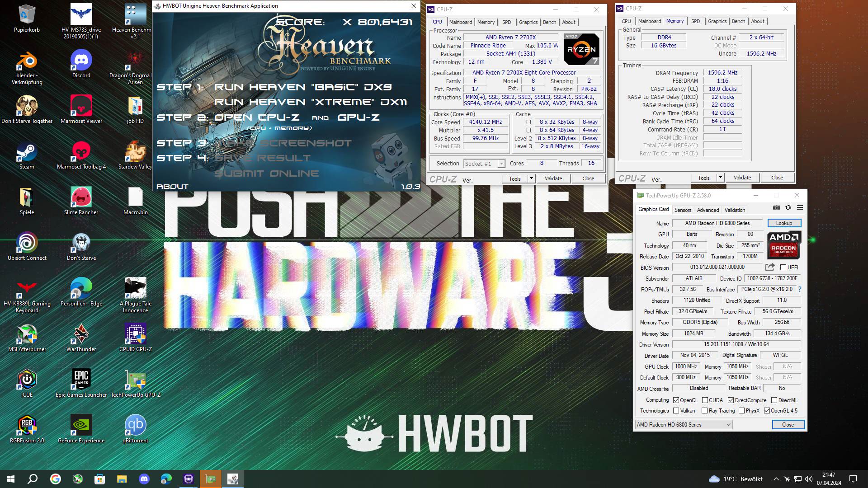Viewport: 868px width, 488px height.
Task: Launch iCUE desktop icon
Action: pos(27,383)
